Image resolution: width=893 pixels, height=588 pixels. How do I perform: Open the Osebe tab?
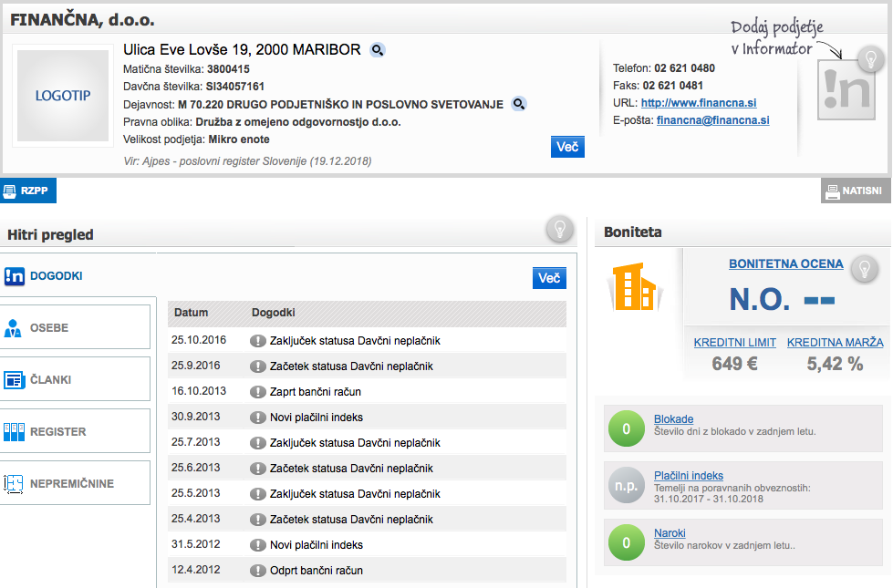[x=75, y=327]
